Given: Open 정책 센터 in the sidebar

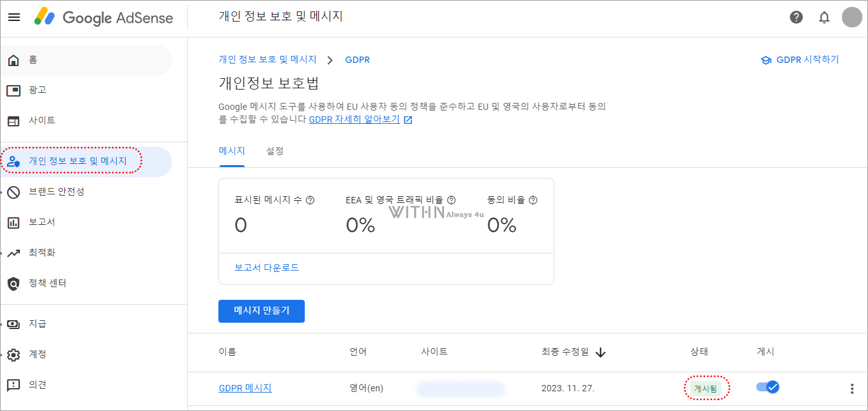Looking at the screenshot, I should tap(86, 283).
